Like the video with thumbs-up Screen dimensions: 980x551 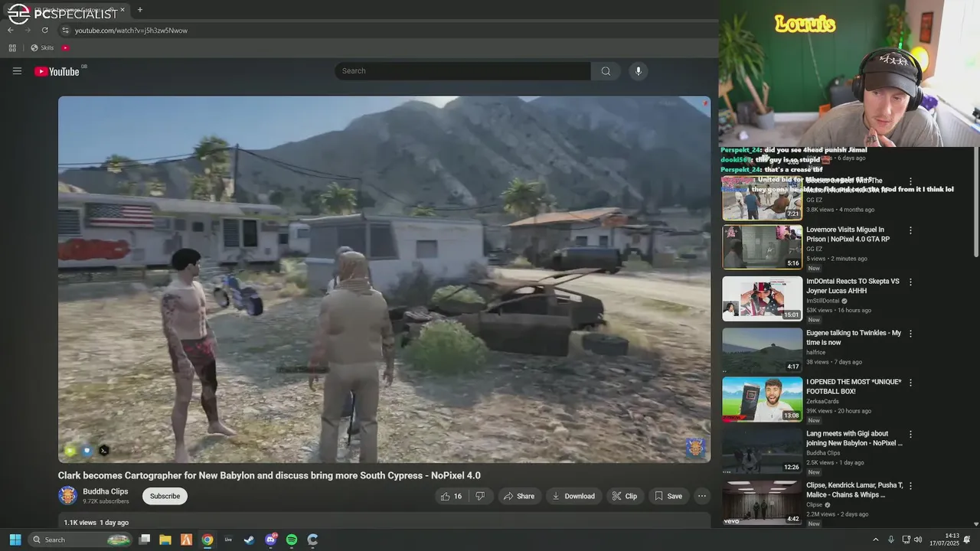pos(451,496)
